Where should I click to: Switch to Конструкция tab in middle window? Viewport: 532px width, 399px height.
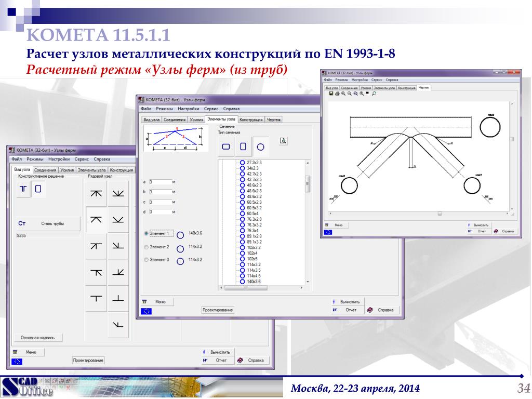(251, 120)
